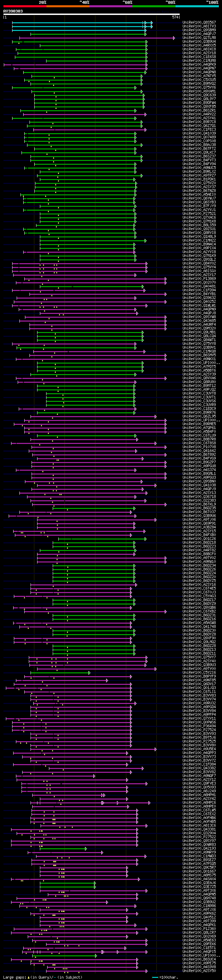Open hit UniRef100_A9NUC5
Viewport: 222px width, 980px height.
point(199,168)
